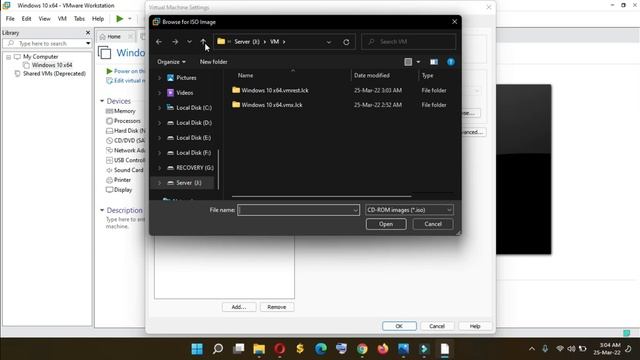Select Local Disk (E:)
The width and height of the screenshot is (640, 360).
coord(193,138)
